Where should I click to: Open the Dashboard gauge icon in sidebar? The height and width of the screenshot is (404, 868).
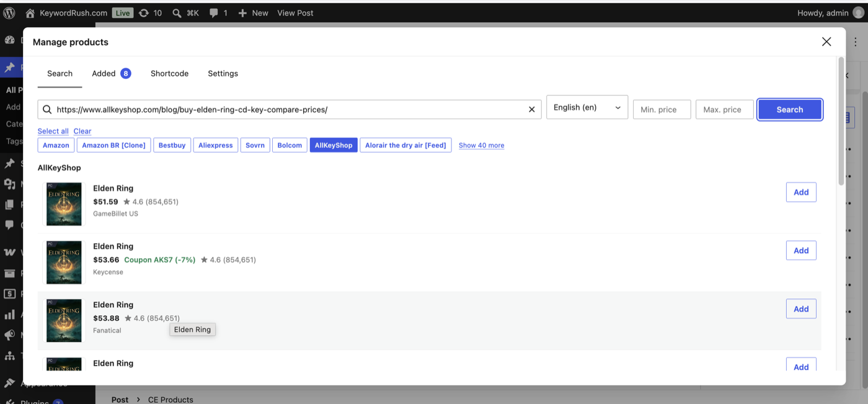(9, 40)
